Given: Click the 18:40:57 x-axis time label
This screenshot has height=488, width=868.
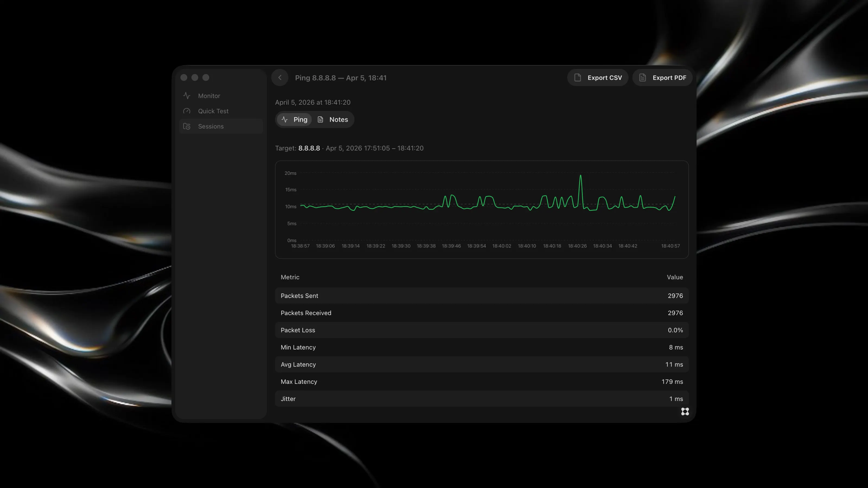Looking at the screenshot, I should pos(671,246).
